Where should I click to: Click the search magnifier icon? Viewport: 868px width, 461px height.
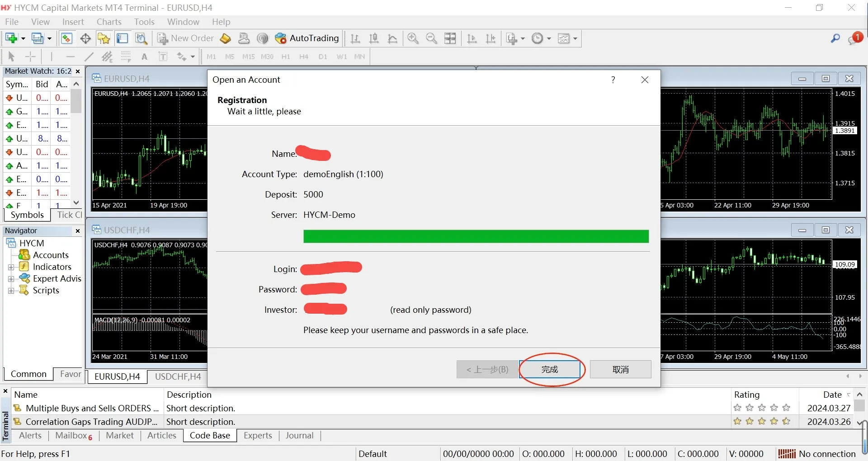pos(835,38)
